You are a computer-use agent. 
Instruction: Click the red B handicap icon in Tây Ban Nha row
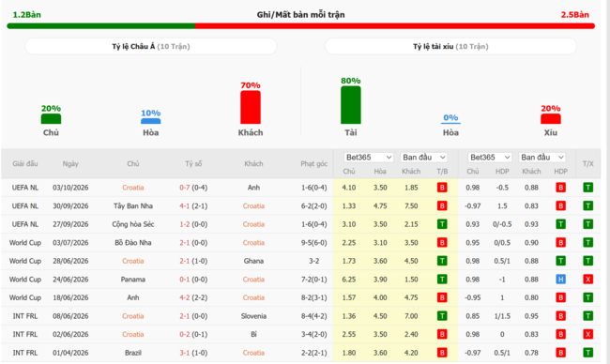pyautogui.click(x=560, y=205)
